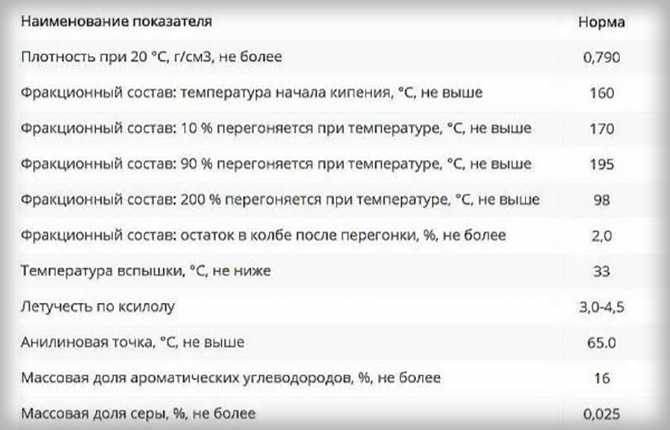Image resolution: width=670 pixels, height=430 pixels.
Task: Select the "Летучесть по ксилолу" row label
Action: click(104, 306)
